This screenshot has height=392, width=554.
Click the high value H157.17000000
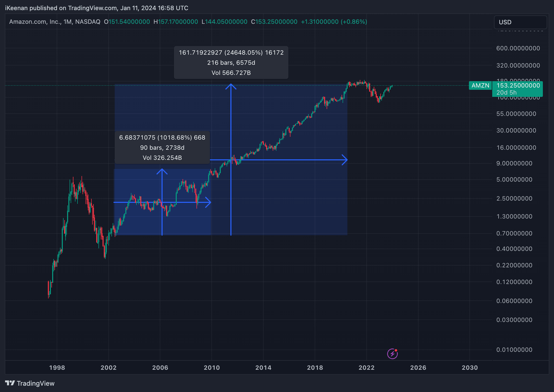(x=176, y=22)
